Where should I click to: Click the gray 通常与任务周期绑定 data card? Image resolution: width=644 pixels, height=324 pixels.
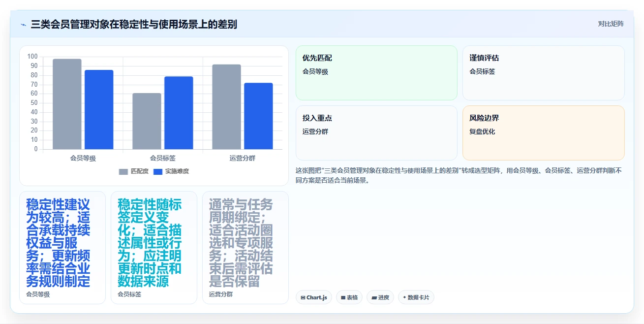[x=245, y=248]
